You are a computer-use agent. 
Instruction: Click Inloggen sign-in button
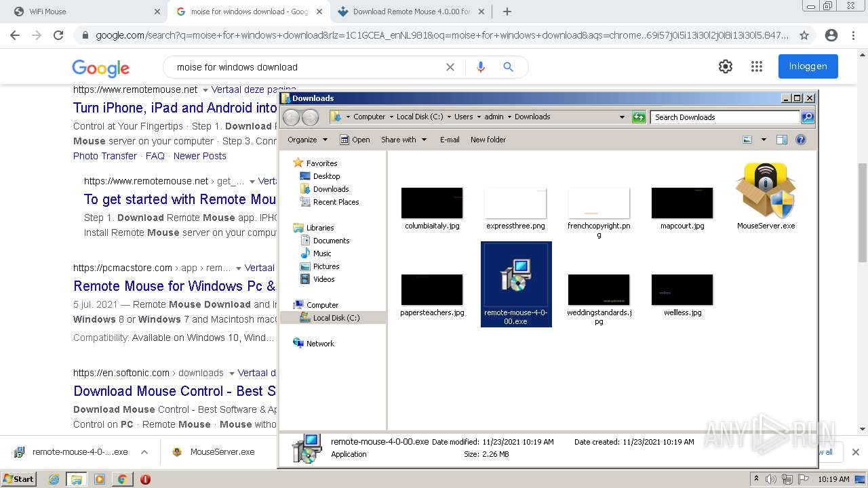click(808, 66)
